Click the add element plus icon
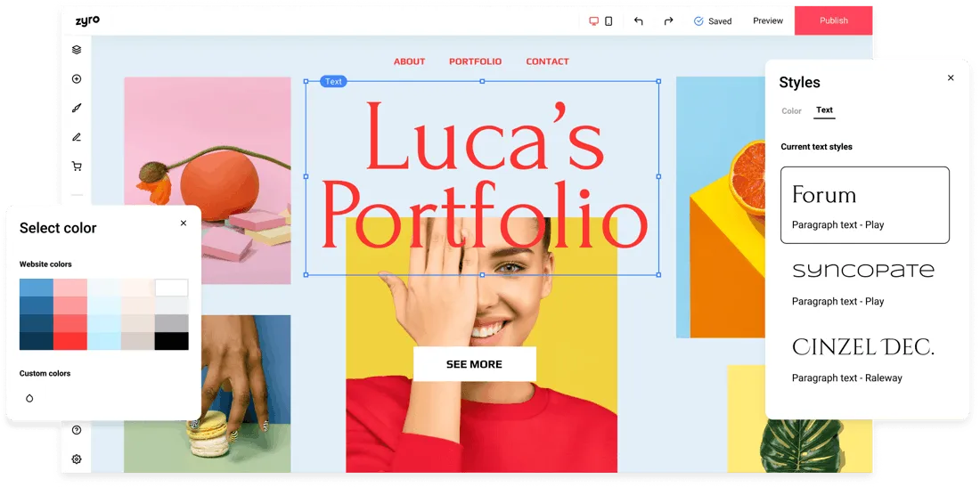Viewport: 980px width, 487px height. tap(77, 79)
